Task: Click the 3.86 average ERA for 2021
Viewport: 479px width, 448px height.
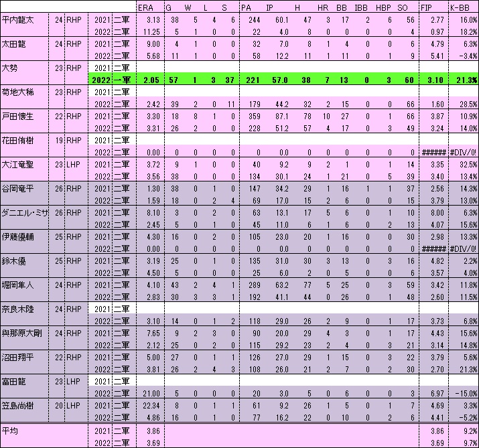Action: pos(153,431)
